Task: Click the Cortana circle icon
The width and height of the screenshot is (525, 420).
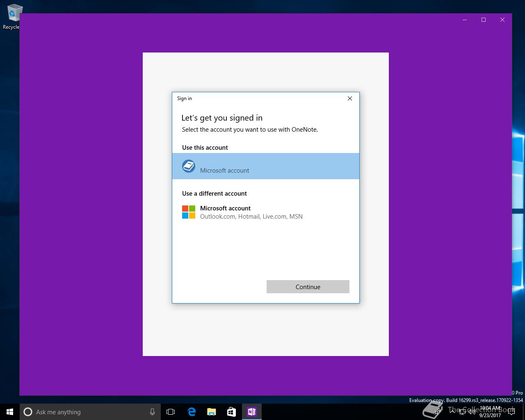Action: click(x=28, y=412)
